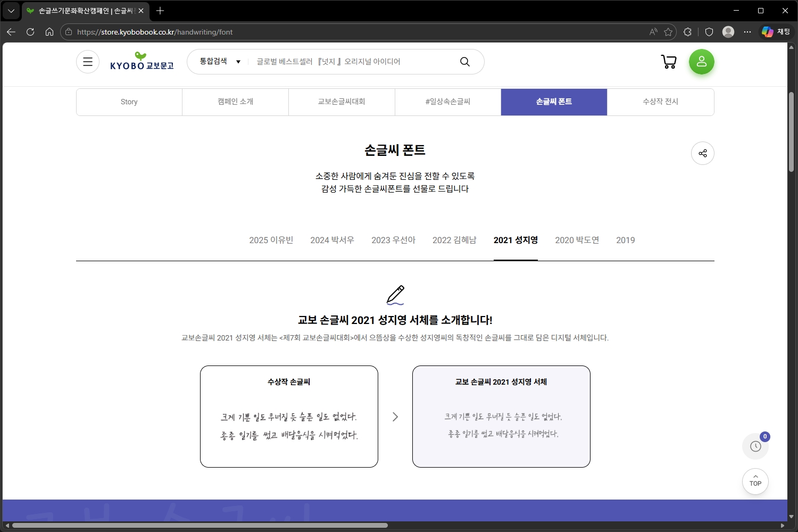The height and width of the screenshot is (532, 798).
Task: Click the vertical page scrollbar
Action: click(791, 132)
